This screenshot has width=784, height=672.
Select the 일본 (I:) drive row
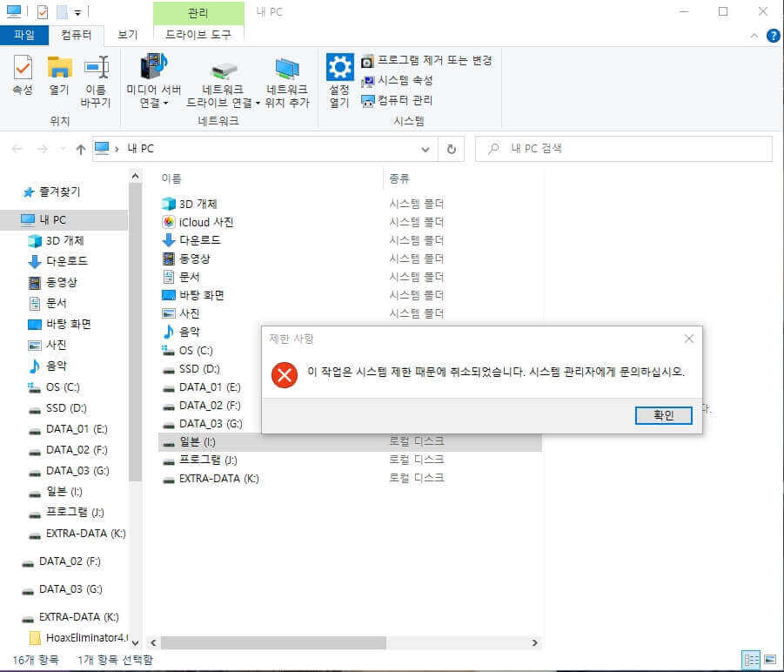click(350, 442)
